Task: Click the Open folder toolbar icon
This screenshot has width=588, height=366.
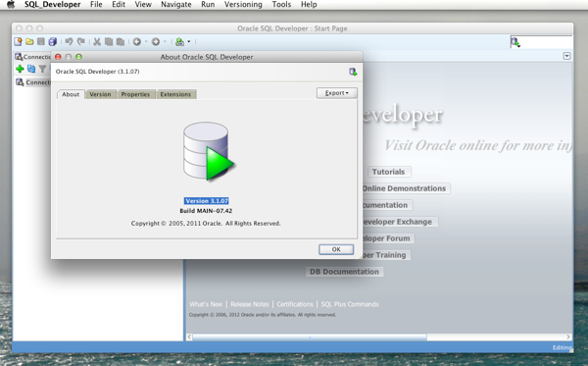Action: 29,41
